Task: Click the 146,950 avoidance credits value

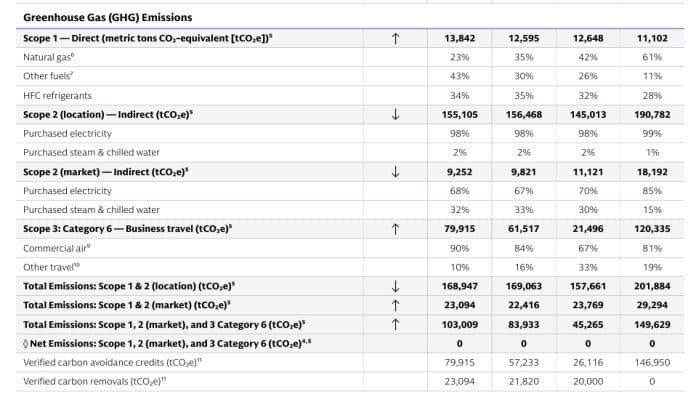Action: (x=652, y=363)
